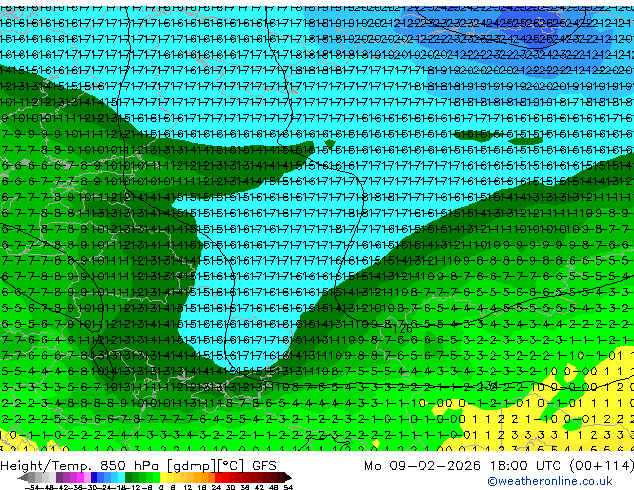The width and height of the screenshot is (634, 490).
Task: Click the left arrow end of legend bar
Action: [22, 477]
